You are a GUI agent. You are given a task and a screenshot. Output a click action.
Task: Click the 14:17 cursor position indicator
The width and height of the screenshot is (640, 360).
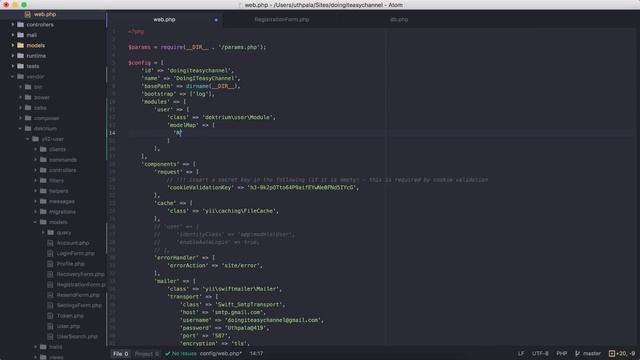coord(256,353)
